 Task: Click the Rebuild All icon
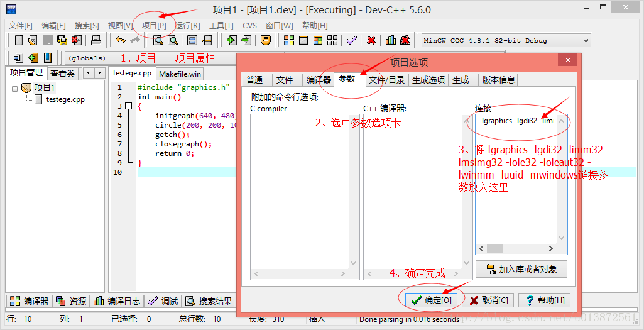click(x=332, y=40)
